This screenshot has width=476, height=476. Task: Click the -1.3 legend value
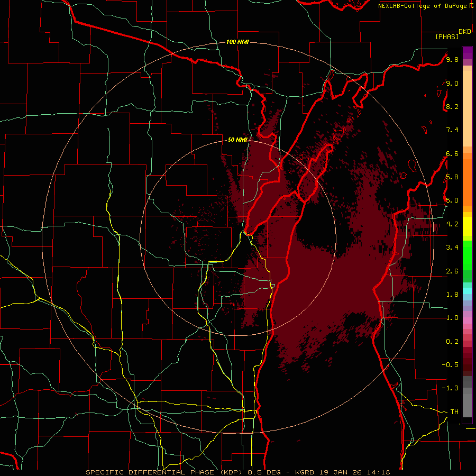tap(450, 388)
